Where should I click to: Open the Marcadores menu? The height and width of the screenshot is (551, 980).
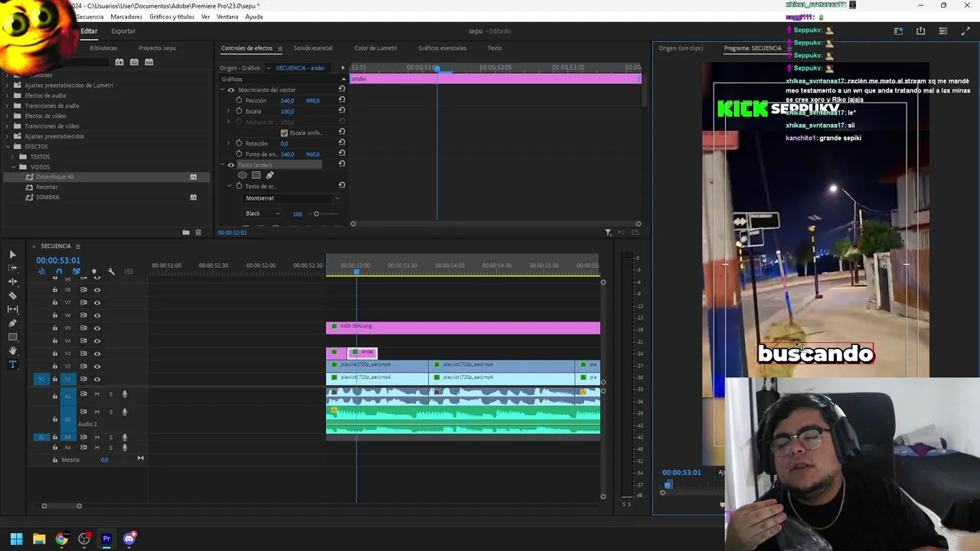pyautogui.click(x=126, y=17)
